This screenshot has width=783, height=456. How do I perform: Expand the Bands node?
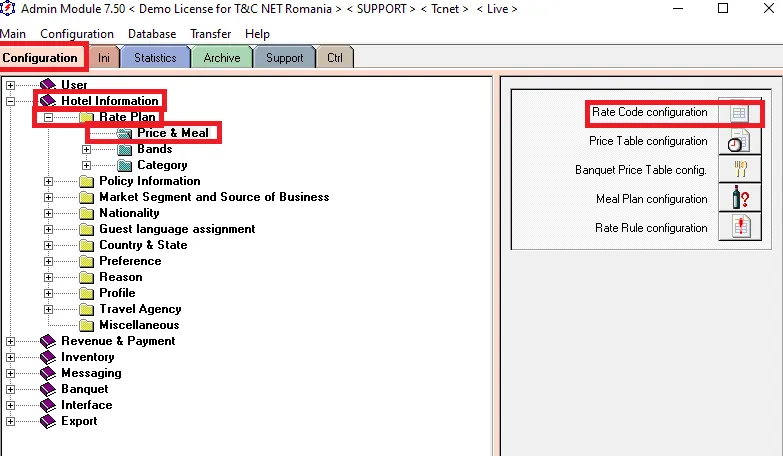(x=86, y=149)
